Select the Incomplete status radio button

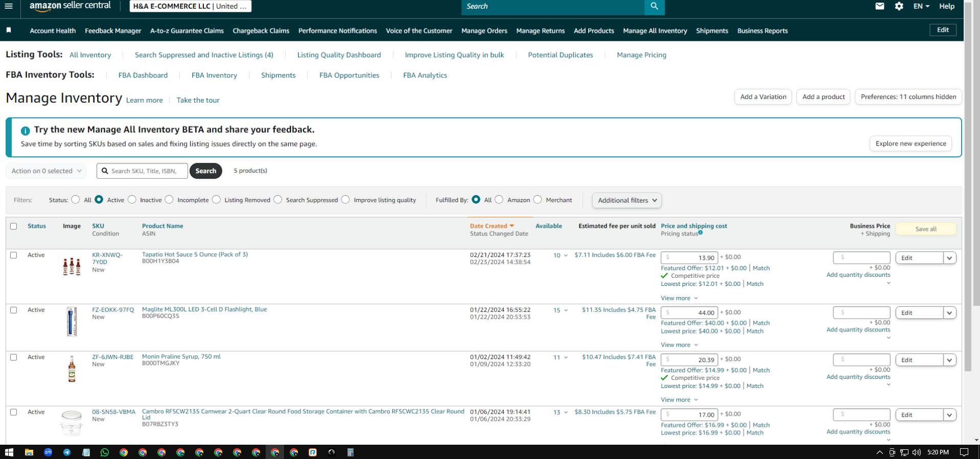(x=169, y=200)
